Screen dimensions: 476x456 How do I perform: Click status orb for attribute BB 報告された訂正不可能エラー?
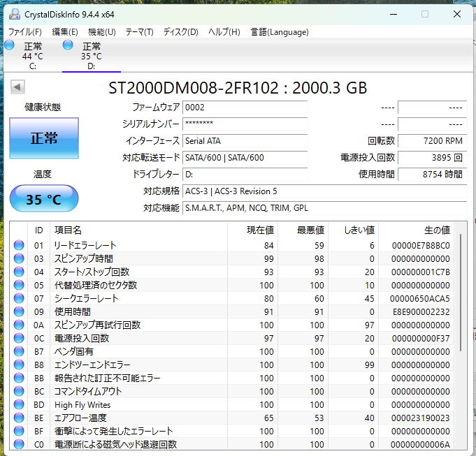click(19, 378)
